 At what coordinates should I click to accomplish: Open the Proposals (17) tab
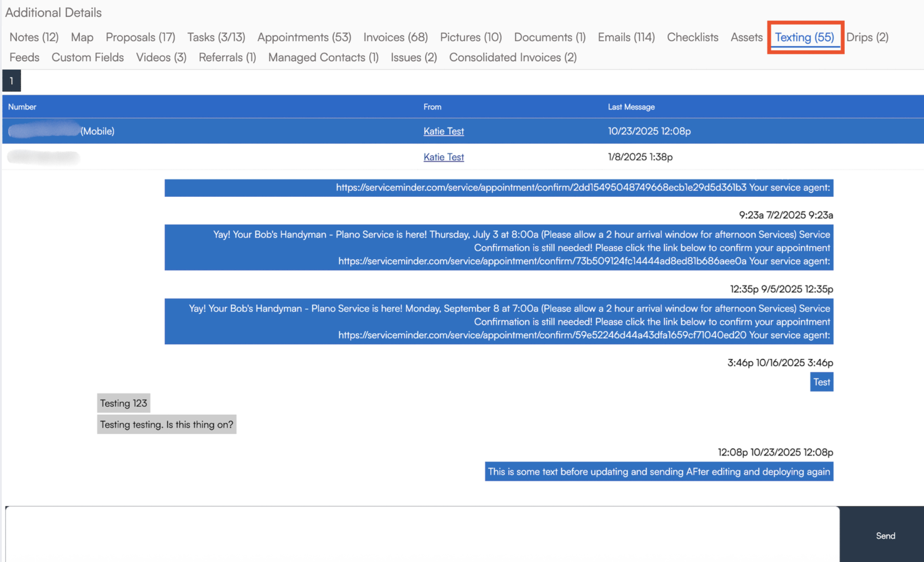pyautogui.click(x=140, y=37)
